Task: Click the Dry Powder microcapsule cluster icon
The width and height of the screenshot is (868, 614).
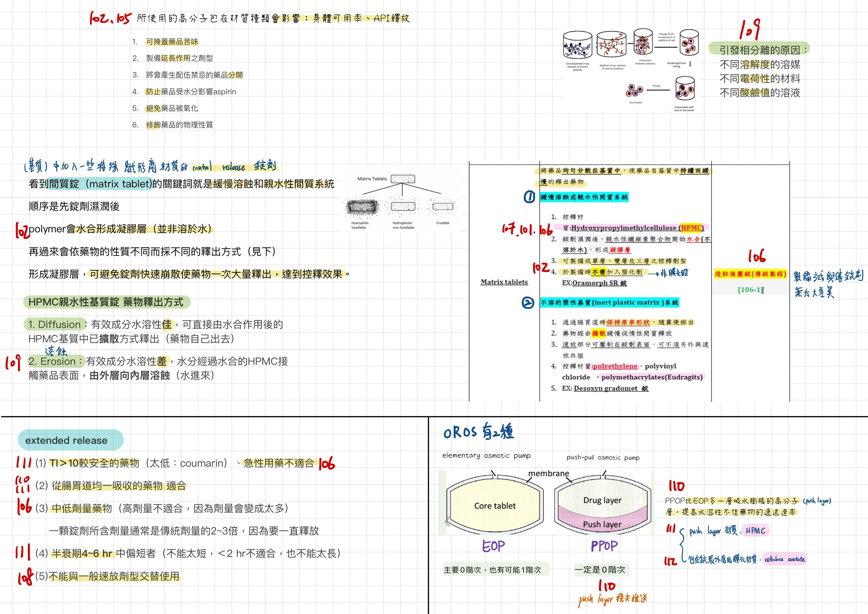Action: pyautogui.click(x=634, y=91)
